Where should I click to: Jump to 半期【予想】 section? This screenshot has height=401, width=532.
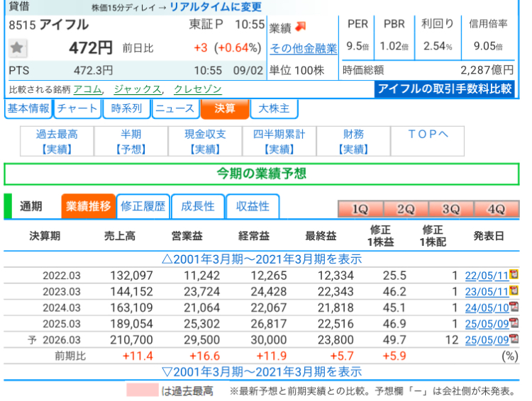(131, 142)
